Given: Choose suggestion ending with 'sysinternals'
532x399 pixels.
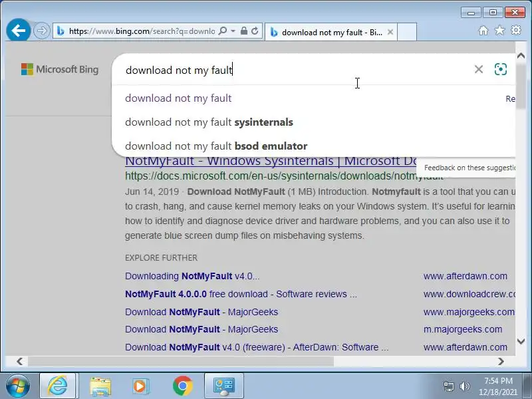Looking at the screenshot, I should [x=209, y=122].
